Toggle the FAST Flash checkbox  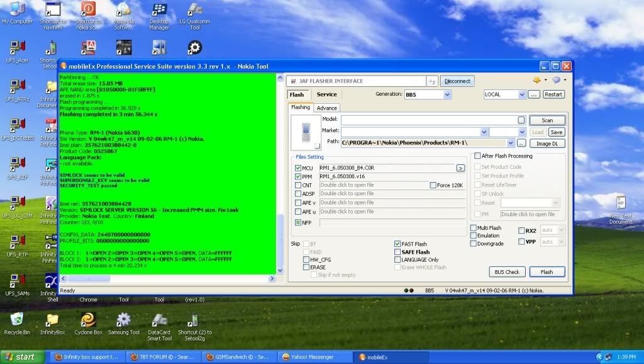[x=397, y=244]
